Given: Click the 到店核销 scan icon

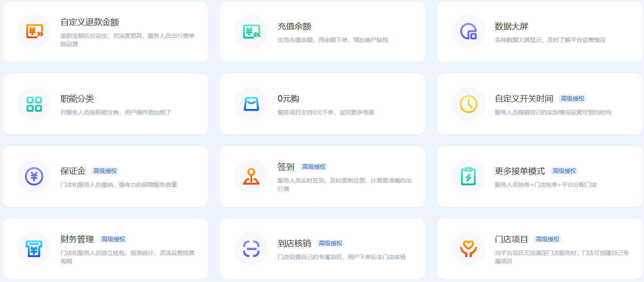Looking at the screenshot, I should pos(251,249).
